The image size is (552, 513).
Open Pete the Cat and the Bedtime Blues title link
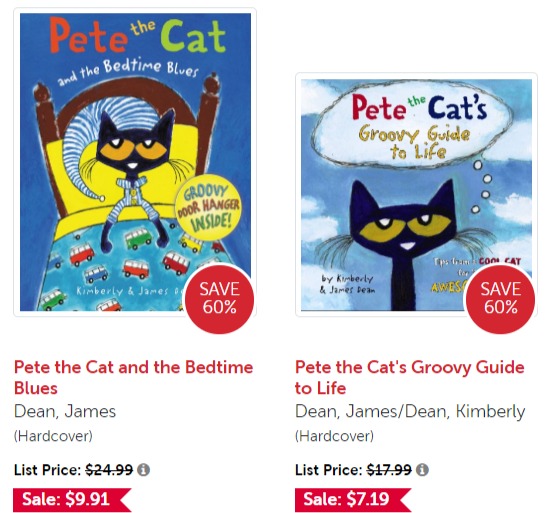coord(133,377)
